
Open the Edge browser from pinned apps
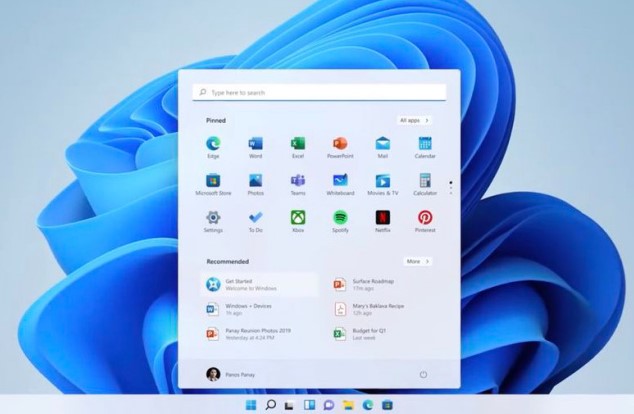click(x=213, y=144)
